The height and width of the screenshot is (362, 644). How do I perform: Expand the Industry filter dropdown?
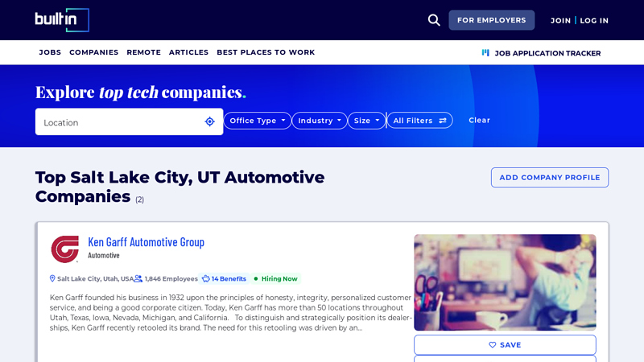pyautogui.click(x=320, y=121)
